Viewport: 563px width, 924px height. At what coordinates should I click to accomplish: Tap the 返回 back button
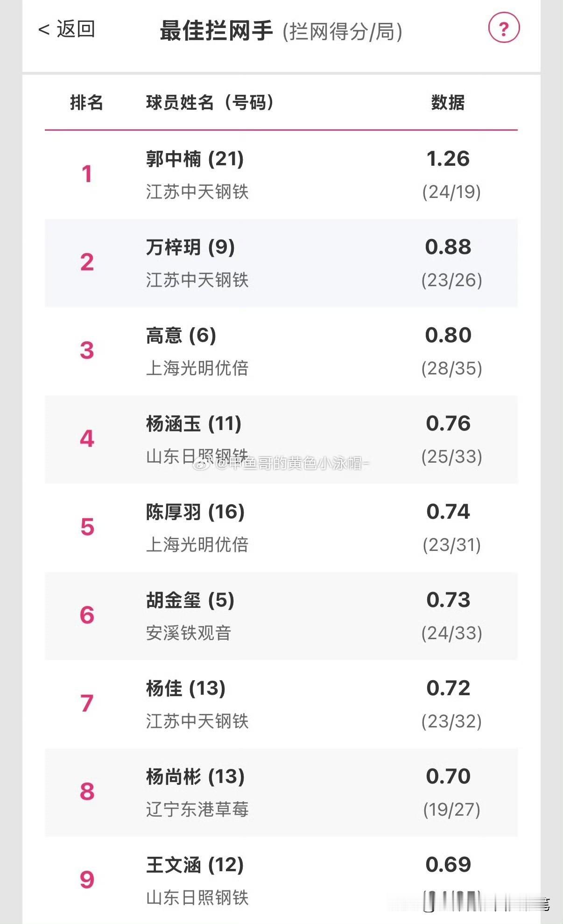[67, 29]
